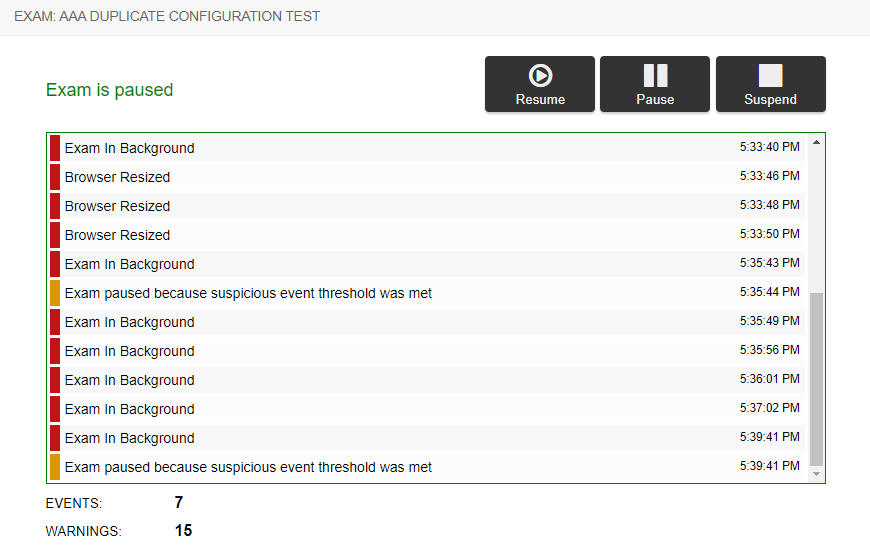Select the Exam In Background row at 5:35:43 PM
This screenshot has width=870, height=552.
pyautogui.click(x=427, y=264)
